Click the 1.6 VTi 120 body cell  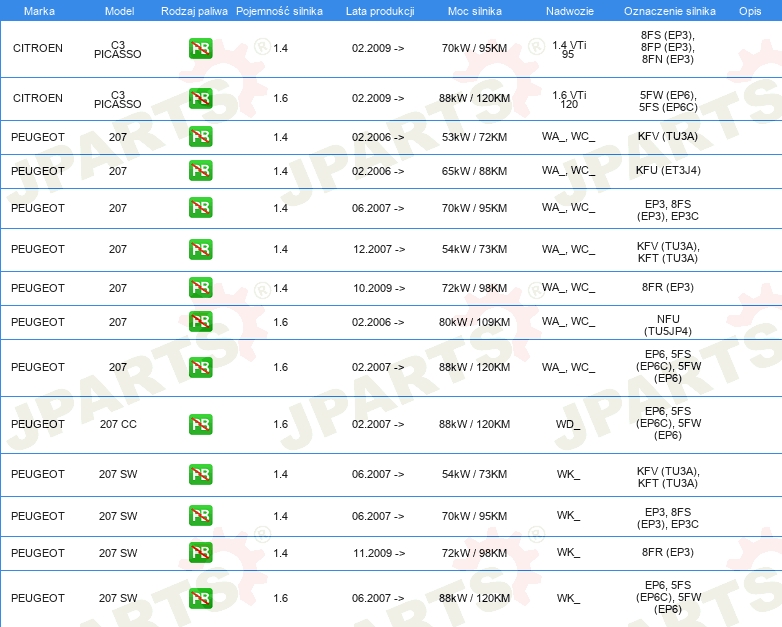pos(569,99)
